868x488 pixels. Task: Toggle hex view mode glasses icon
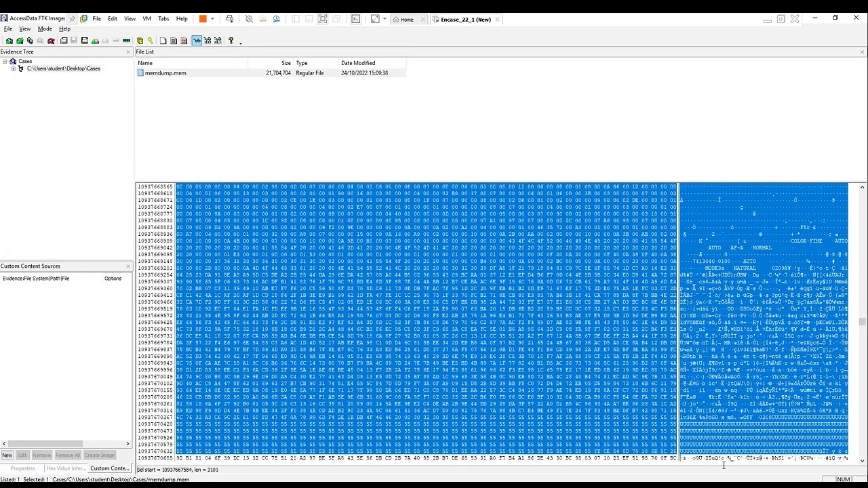point(218,41)
